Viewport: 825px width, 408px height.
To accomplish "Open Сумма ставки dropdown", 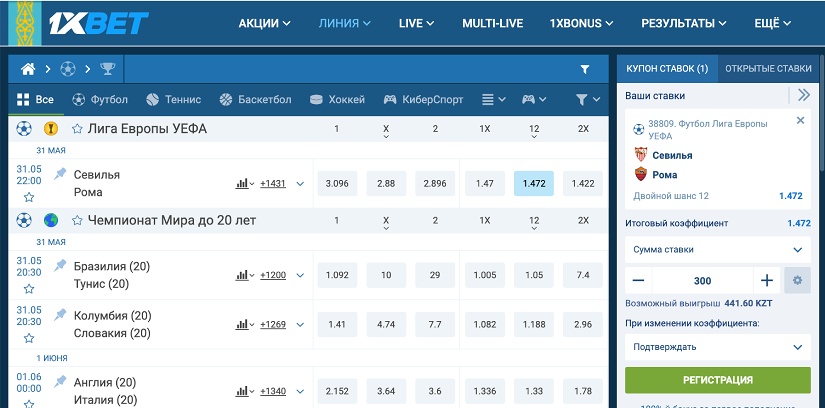I will tap(718, 250).
